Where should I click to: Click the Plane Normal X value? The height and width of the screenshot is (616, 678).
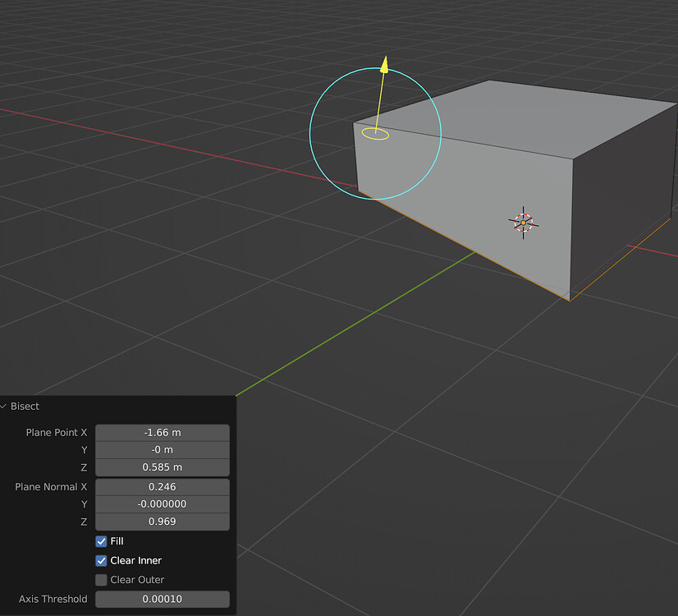162,486
